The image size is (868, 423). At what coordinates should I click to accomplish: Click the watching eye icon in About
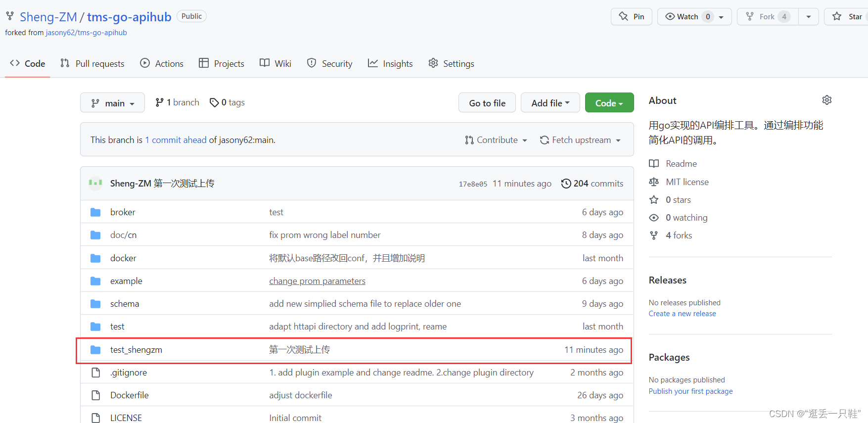[654, 218]
